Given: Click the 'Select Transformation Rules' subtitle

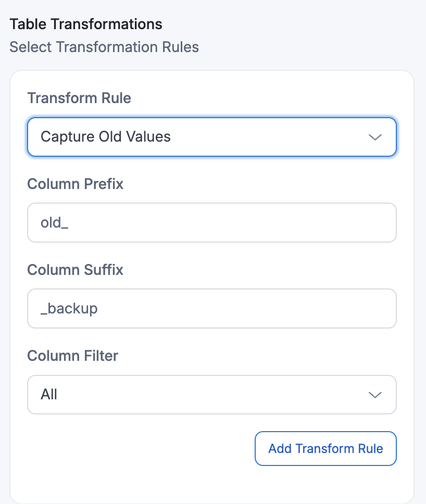Looking at the screenshot, I should (104, 47).
